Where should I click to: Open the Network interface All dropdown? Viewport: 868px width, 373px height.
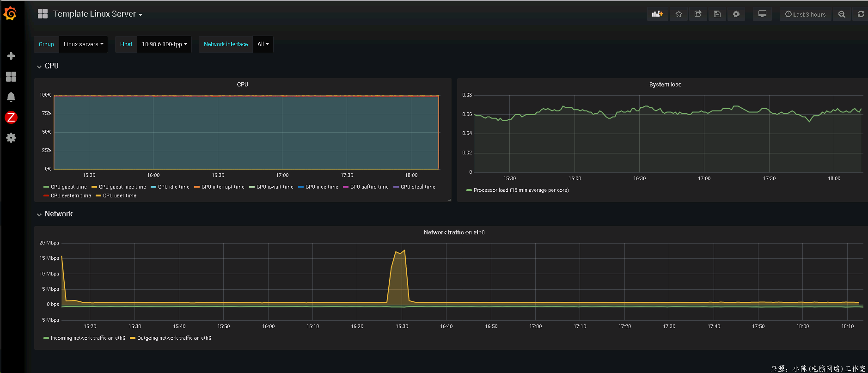pyautogui.click(x=263, y=44)
